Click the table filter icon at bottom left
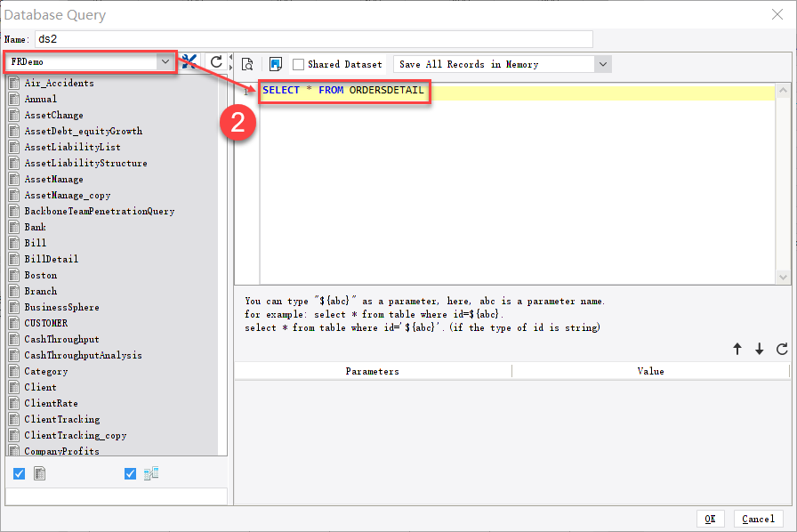797x532 pixels. click(x=39, y=473)
